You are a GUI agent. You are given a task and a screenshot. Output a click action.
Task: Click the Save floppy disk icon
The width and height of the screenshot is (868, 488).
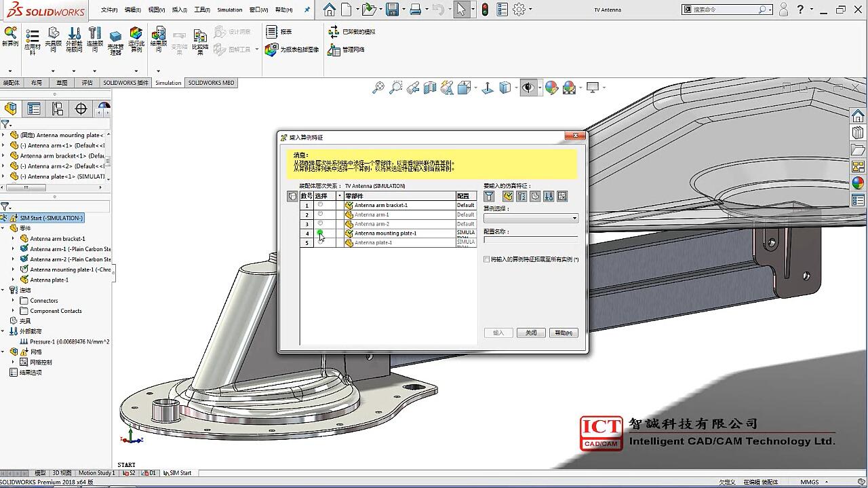click(x=392, y=10)
